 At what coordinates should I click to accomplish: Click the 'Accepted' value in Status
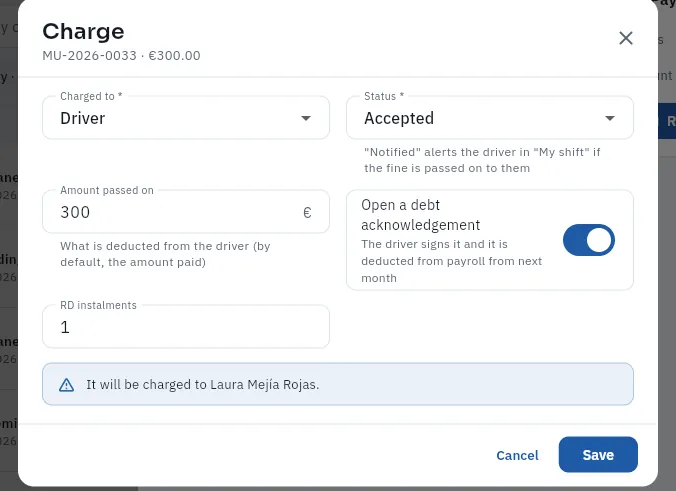pos(399,118)
